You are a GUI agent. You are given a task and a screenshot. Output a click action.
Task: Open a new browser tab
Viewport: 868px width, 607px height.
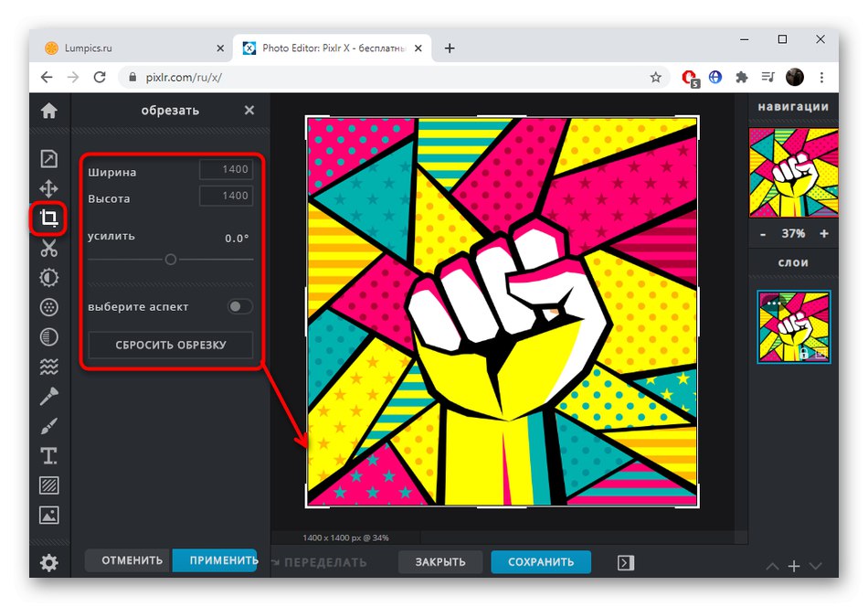click(x=450, y=48)
